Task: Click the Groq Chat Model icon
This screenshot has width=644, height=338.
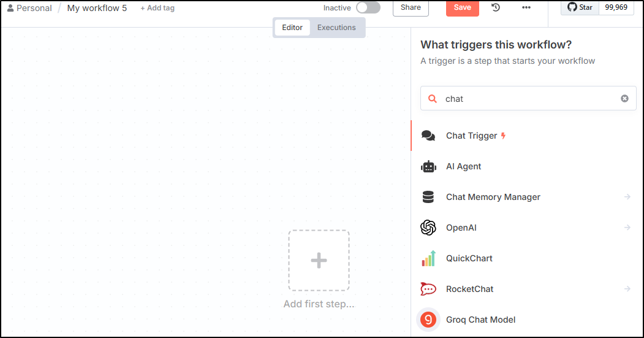Action: pyautogui.click(x=428, y=320)
